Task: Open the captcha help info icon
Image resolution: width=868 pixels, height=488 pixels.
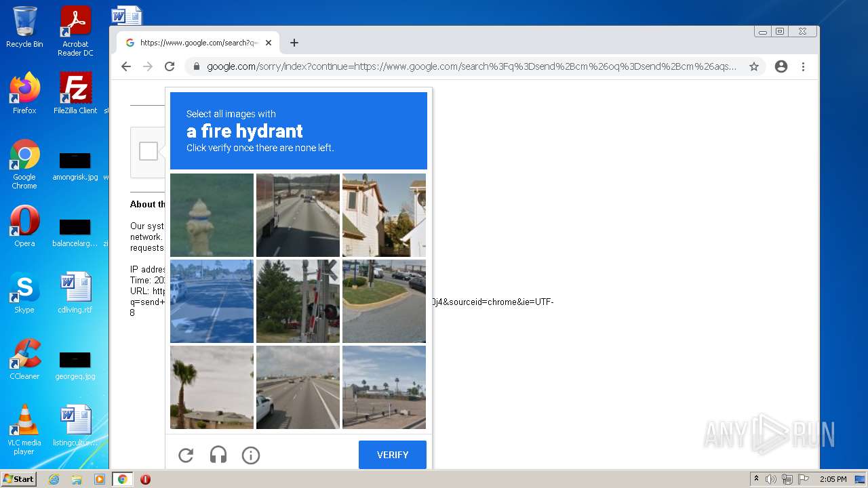Action: click(x=251, y=455)
